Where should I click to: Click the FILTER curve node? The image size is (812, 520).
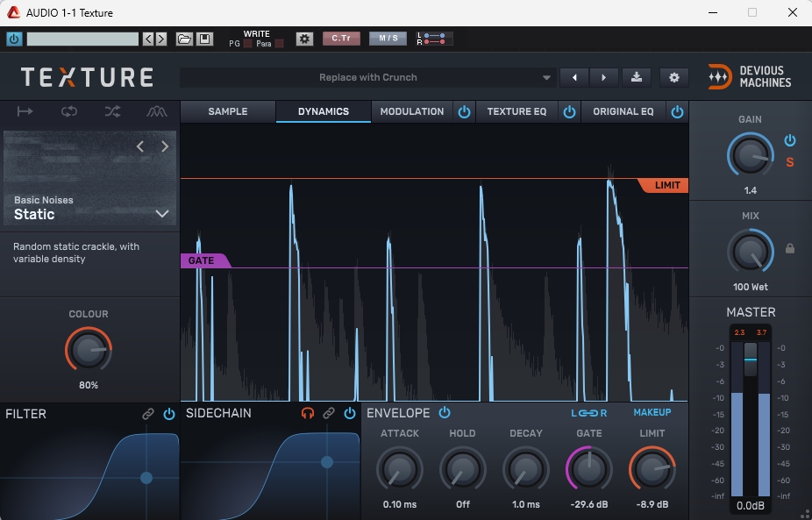click(146, 478)
